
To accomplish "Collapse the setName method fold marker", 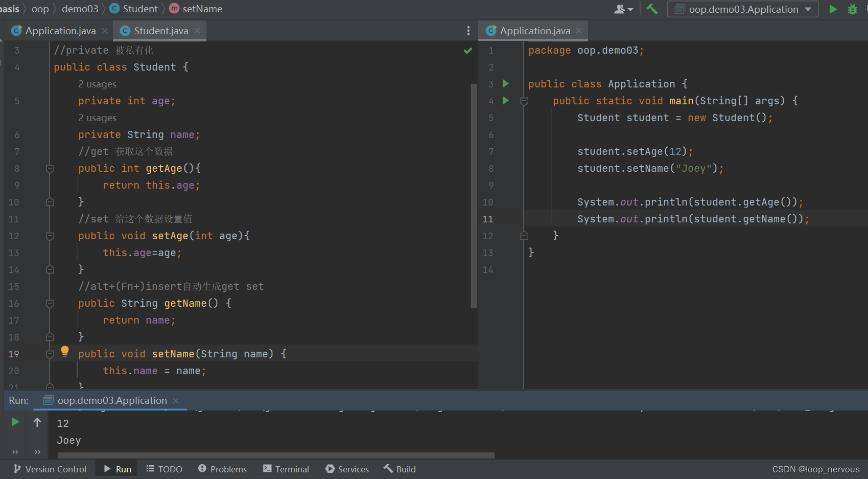I will [50, 354].
